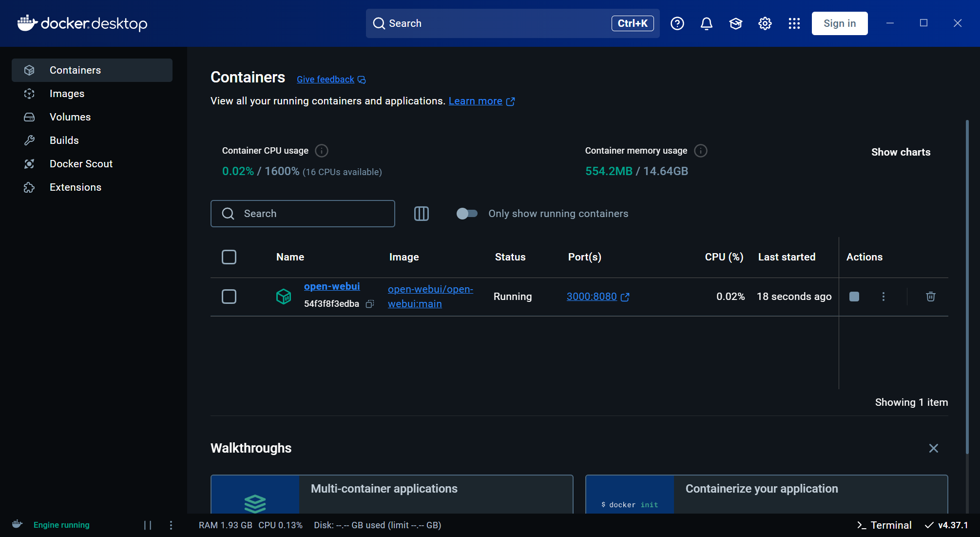Enable 'Only show running containers' toggle

pyautogui.click(x=466, y=213)
